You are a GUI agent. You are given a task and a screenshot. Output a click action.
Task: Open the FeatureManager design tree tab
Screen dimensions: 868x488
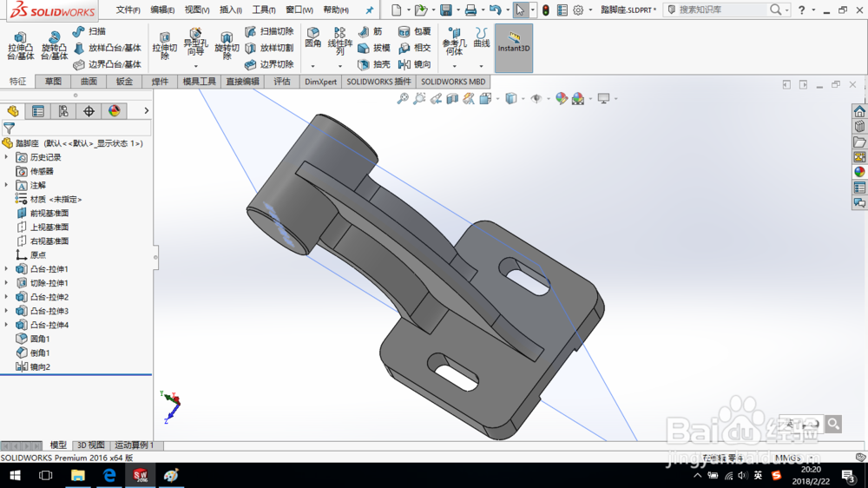pos(13,111)
